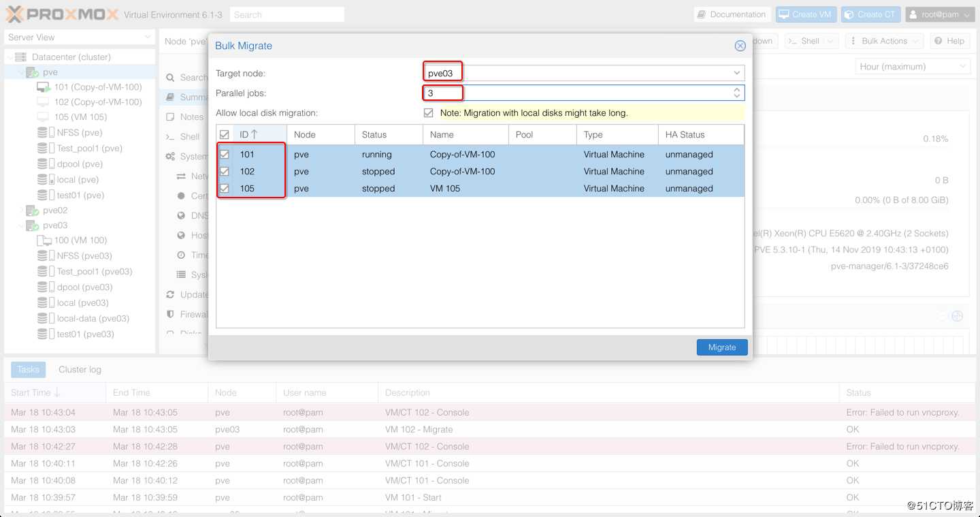
Task: Click the 100 (VM 100) monitor icon
Action: coord(44,240)
